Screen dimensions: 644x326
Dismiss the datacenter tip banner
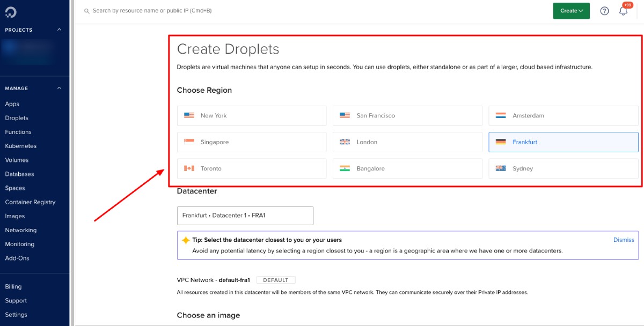623,240
